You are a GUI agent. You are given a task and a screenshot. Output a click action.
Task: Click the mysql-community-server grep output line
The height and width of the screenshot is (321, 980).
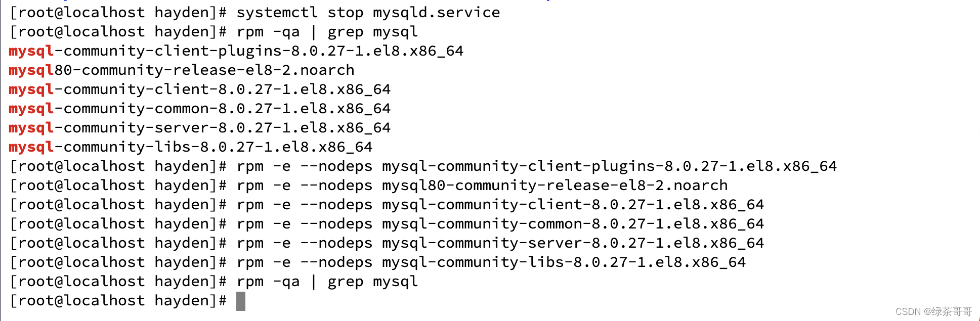199,128
